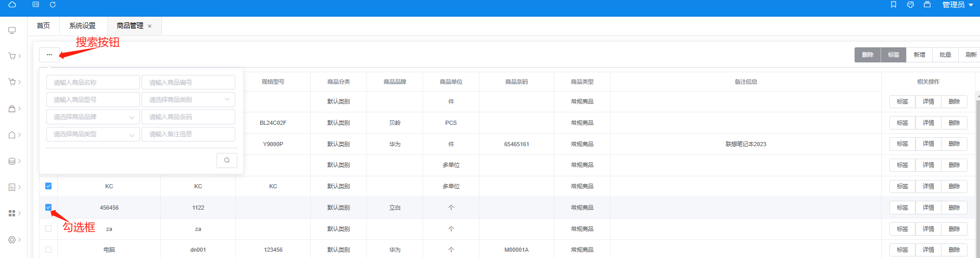The image size is (980, 258).
Task: Click the printer icon in top bar
Action: coord(910,5)
